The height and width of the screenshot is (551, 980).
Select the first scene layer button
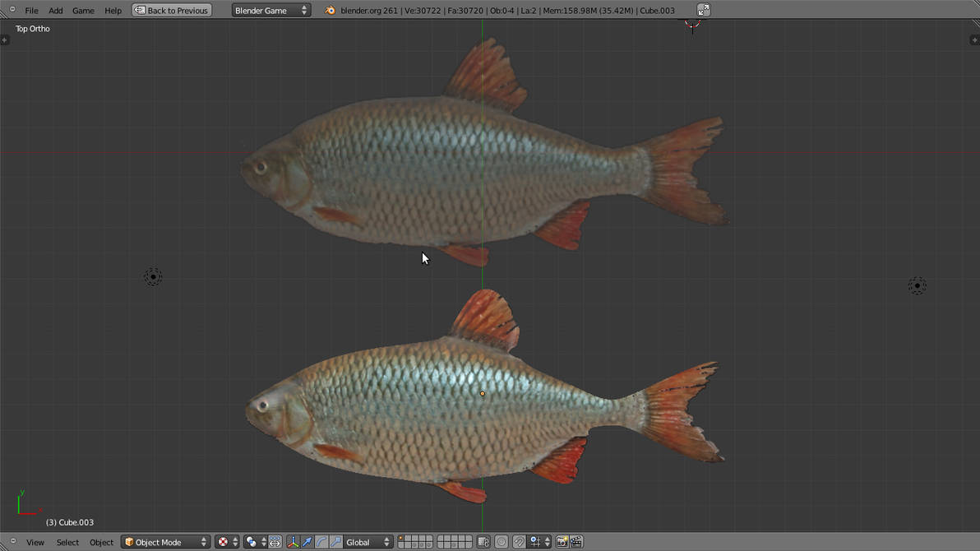pyautogui.click(x=401, y=538)
